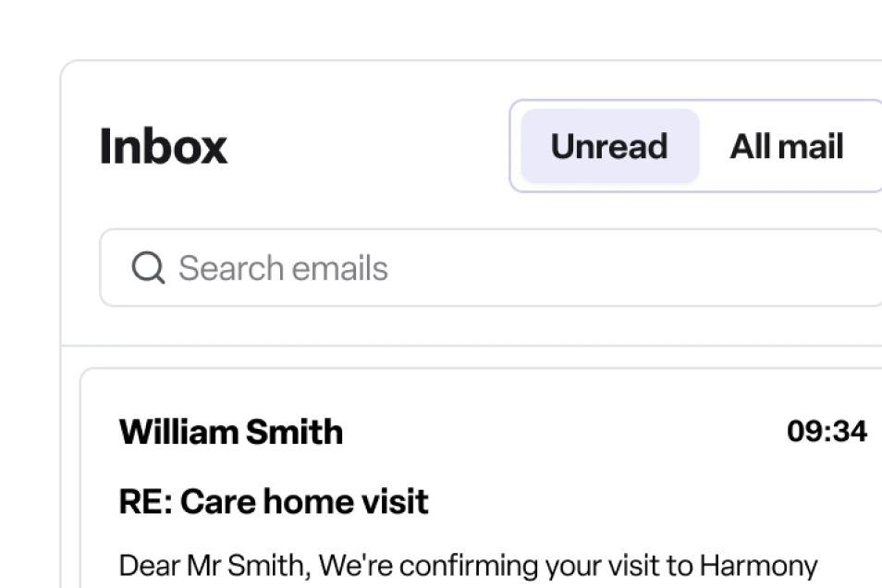Select the word Harmony in the preview
Image resolution: width=882 pixels, height=588 pixels.
click(758, 564)
